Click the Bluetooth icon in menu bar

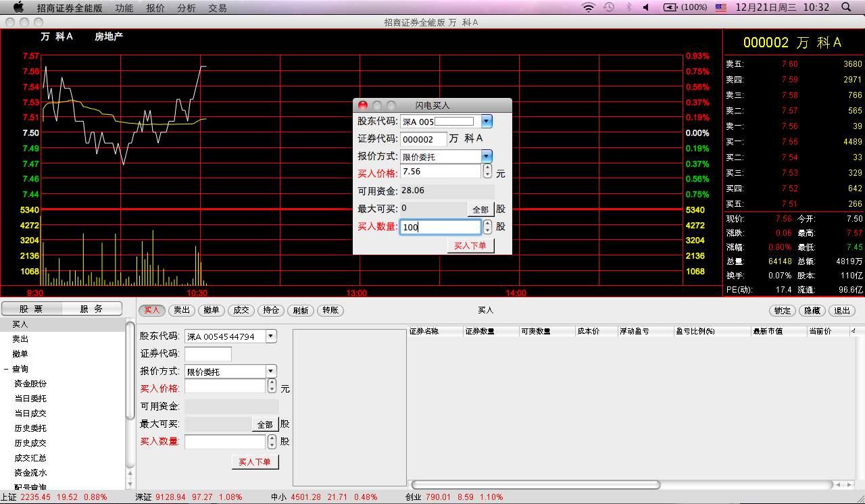[x=628, y=7]
